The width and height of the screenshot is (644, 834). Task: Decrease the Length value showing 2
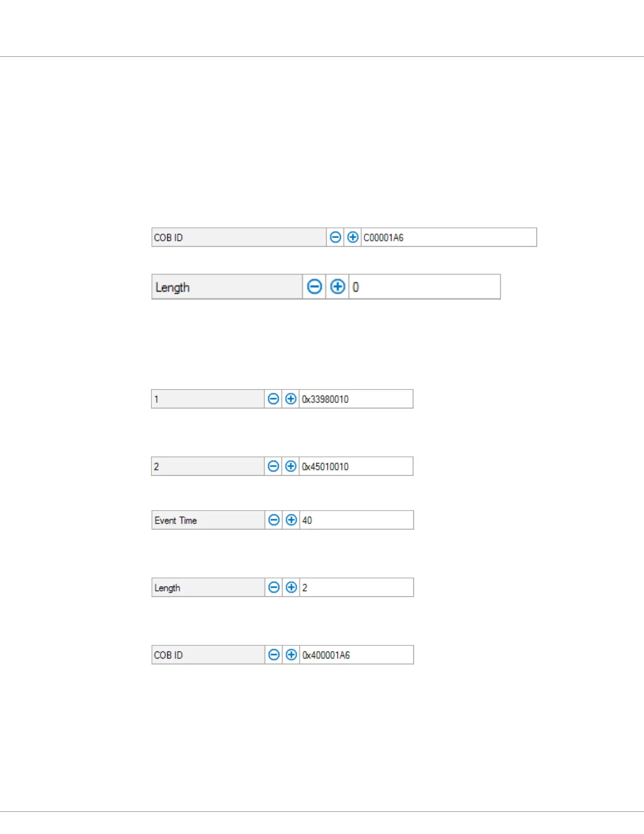[274, 588]
